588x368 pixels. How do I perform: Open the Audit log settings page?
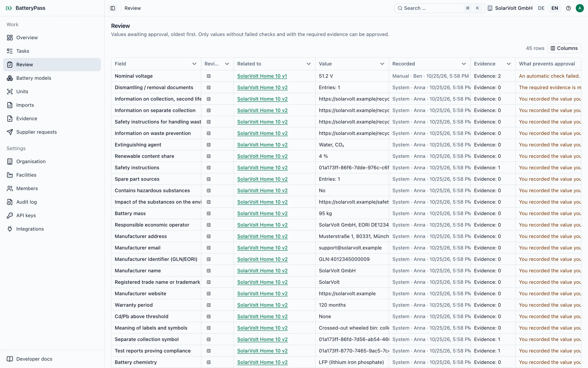point(52,202)
